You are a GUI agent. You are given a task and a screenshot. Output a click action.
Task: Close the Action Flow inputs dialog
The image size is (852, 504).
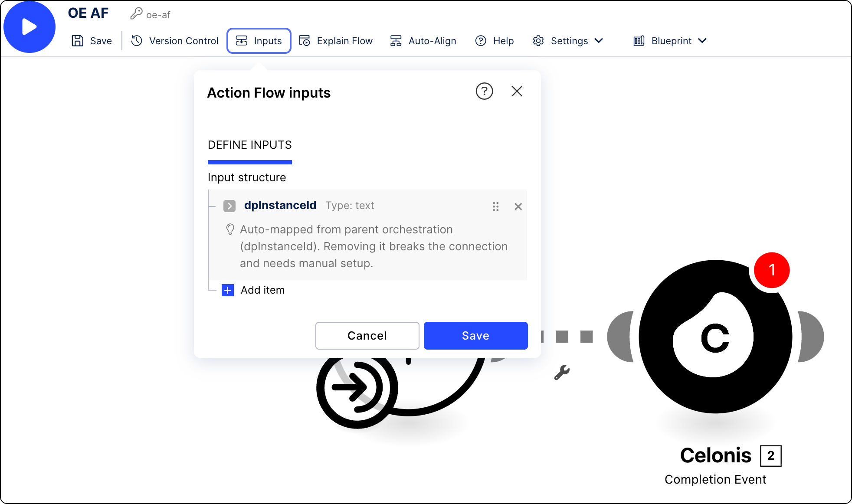517,91
